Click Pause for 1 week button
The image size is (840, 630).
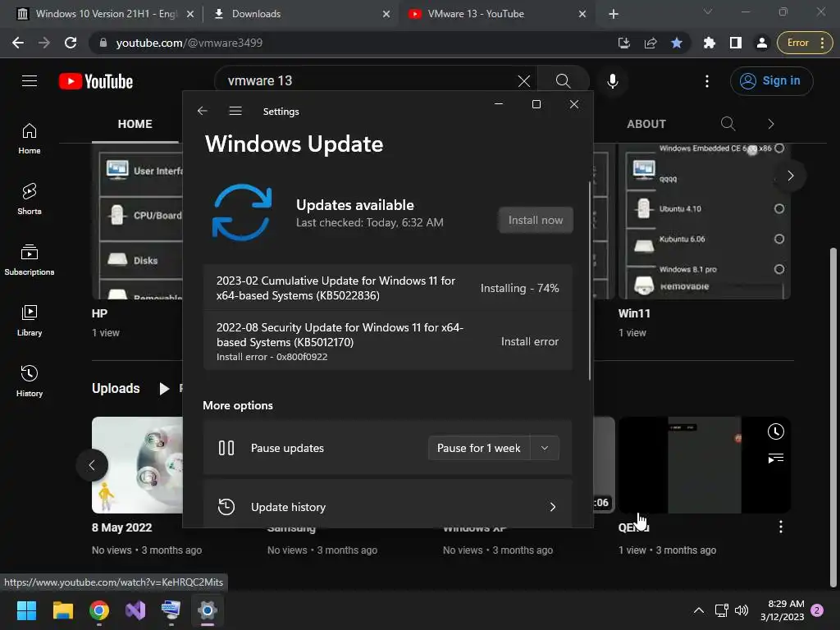coord(479,449)
